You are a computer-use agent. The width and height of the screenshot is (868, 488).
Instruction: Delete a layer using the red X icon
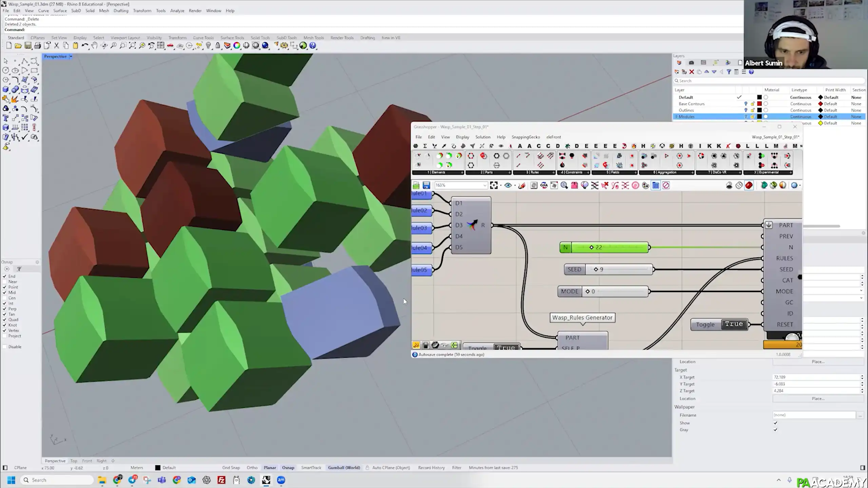(x=692, y=72)
